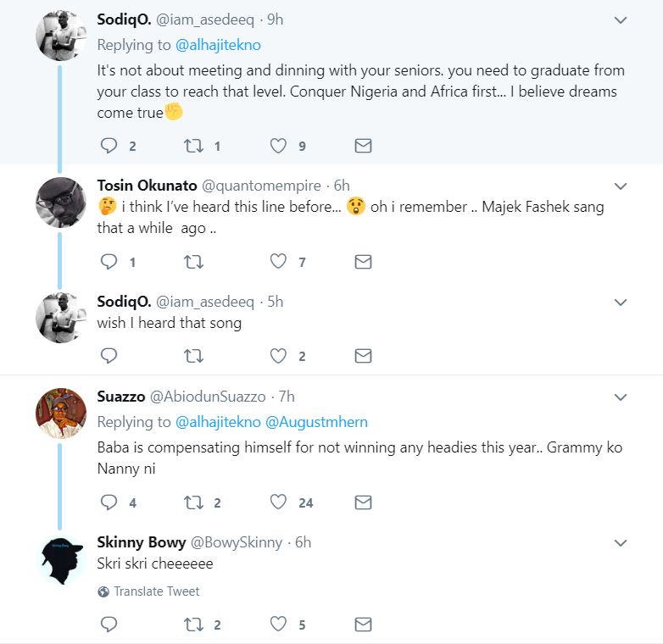663x644 pixels.
Task: Open more options for SodiqO.'s first tweet
Action: [x=621, y=19]
